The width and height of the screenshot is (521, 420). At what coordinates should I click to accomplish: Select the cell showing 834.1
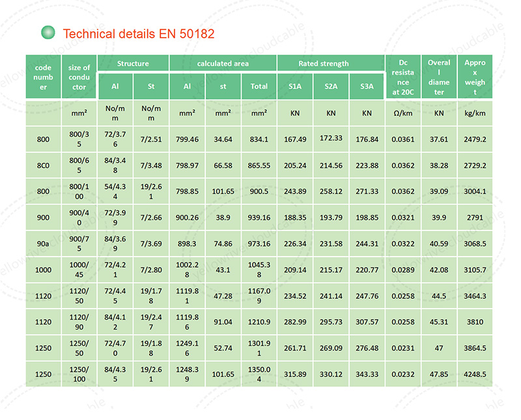pyautogui.click(x=259, y=139)
